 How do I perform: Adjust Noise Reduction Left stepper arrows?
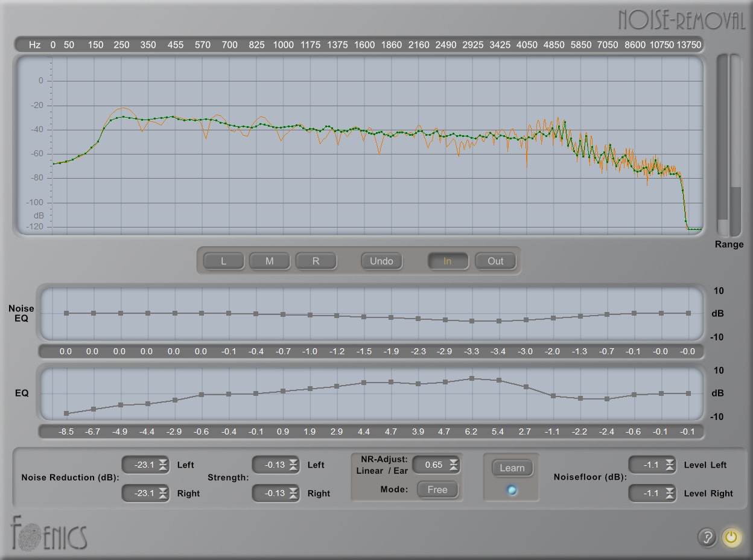pyautogui.click(x=163, y=465)
